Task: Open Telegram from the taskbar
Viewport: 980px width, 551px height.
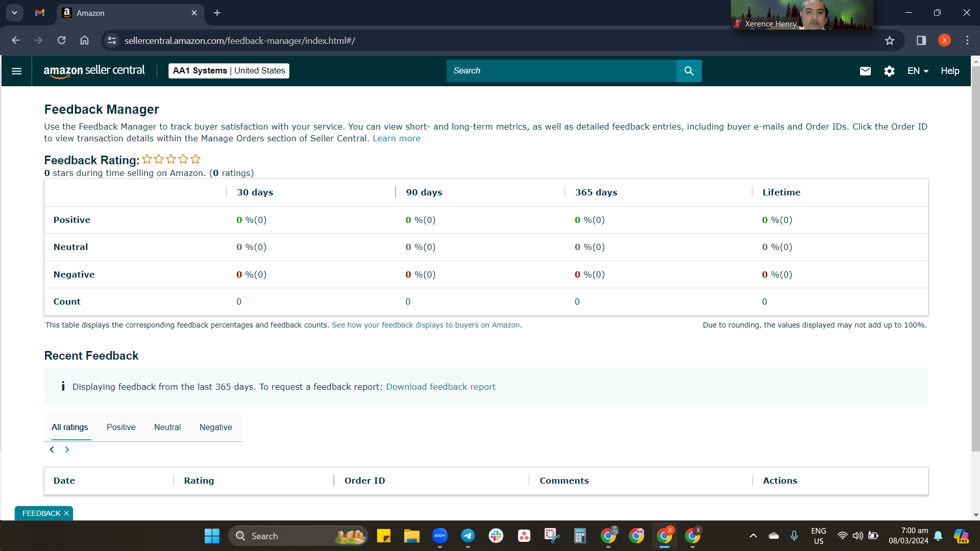Action: 468,536
